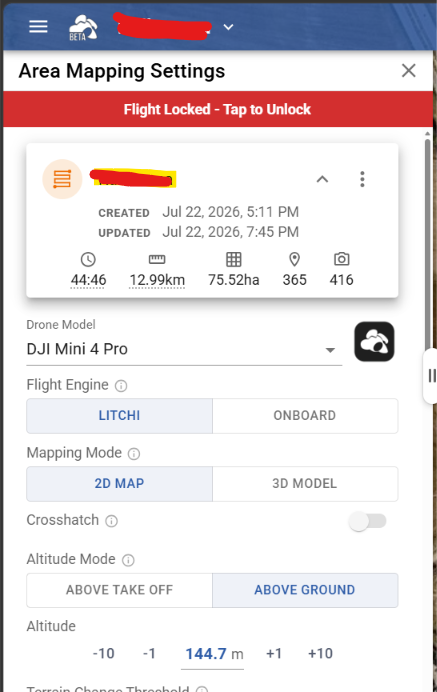This screenshot has height=692, width=437.
Task: Expand the project name dropdown arrow
Action: coord(228,27)
